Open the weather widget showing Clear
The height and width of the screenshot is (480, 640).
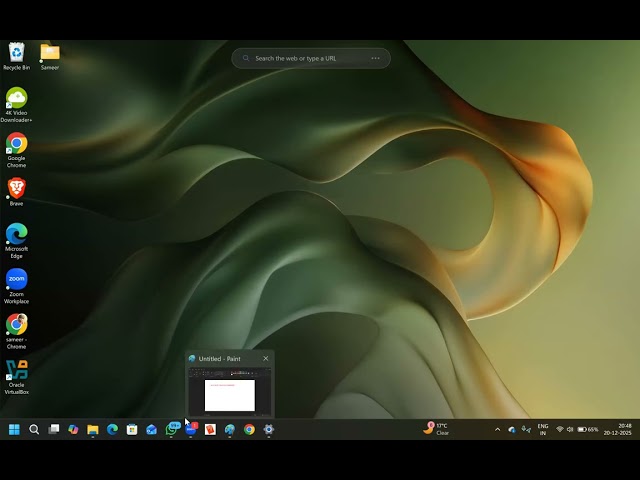[x=436, y=429]
